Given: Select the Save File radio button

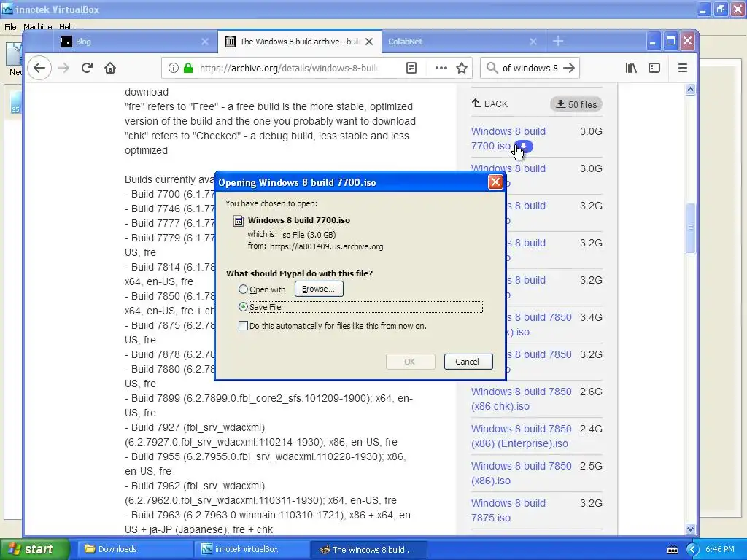Looking at the screenshot, I should [x=243, y=307].
